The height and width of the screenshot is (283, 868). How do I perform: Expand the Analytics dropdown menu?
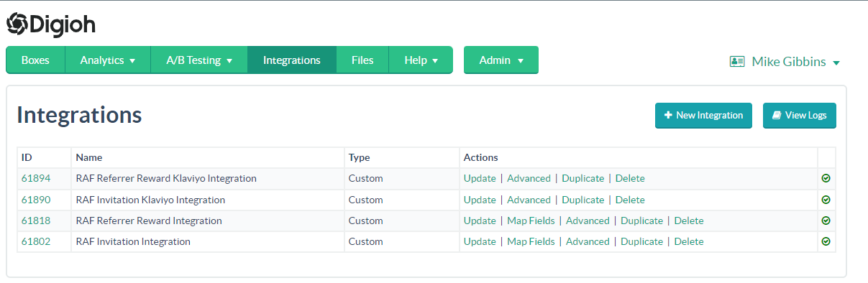[108, 60]
